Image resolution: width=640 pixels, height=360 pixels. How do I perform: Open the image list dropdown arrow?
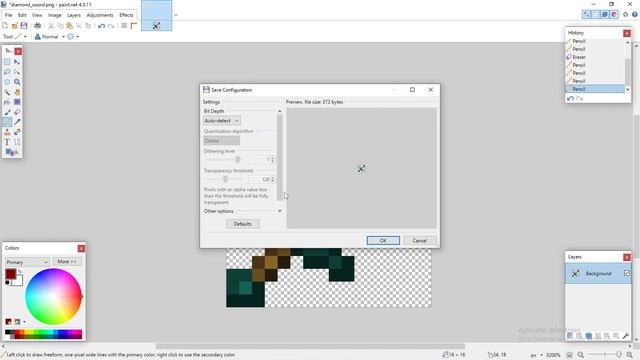point(176,15)
